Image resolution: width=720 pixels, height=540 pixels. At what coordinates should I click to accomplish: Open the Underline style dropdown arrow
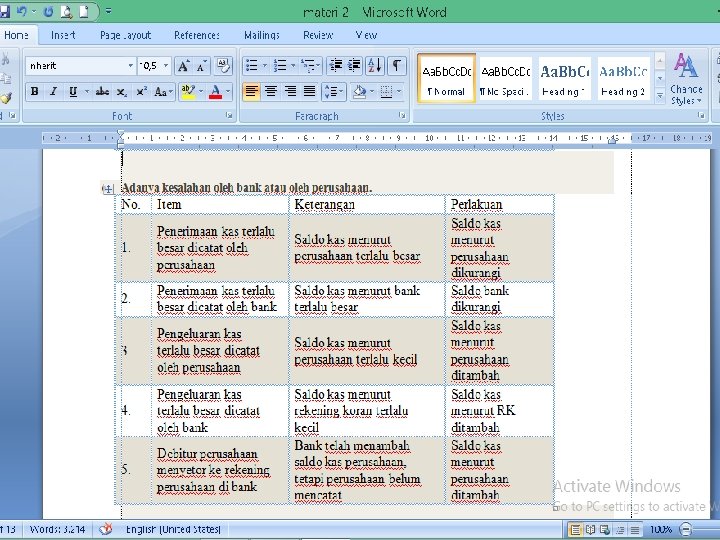[x=86, y=91]
